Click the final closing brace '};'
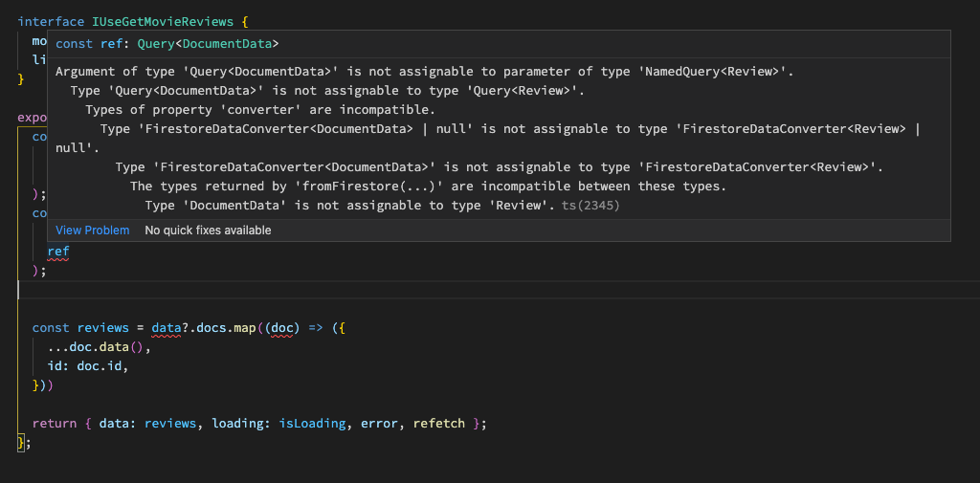This screenshot has width=980, height=483. pos(24,443)
